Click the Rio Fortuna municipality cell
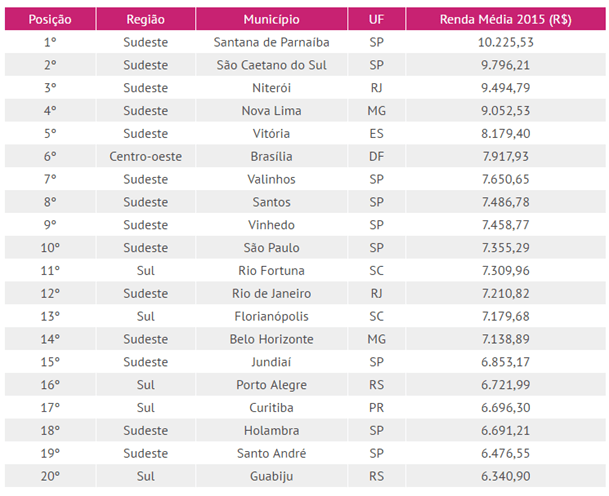609x496 pixels. coord(271,270)
